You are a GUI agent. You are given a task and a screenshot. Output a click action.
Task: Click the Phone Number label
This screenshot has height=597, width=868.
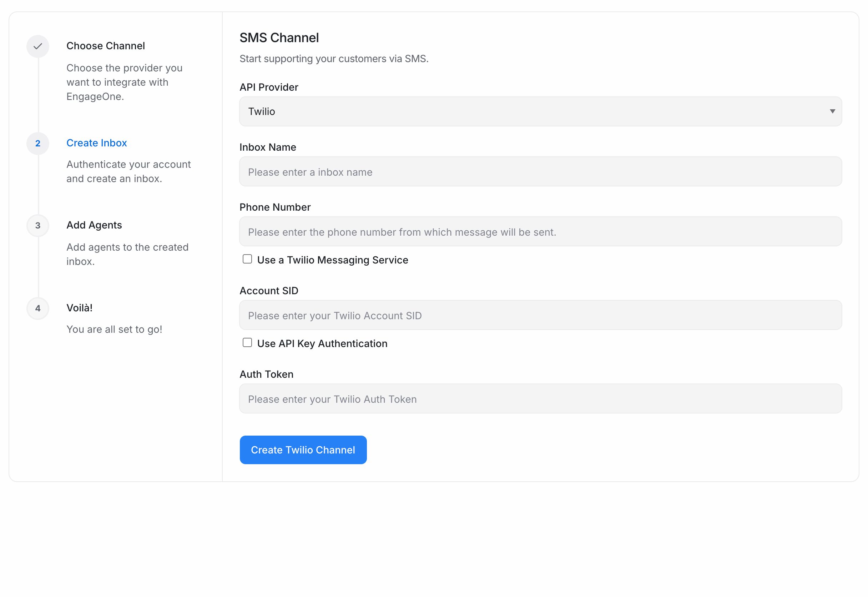pos(275,207)
